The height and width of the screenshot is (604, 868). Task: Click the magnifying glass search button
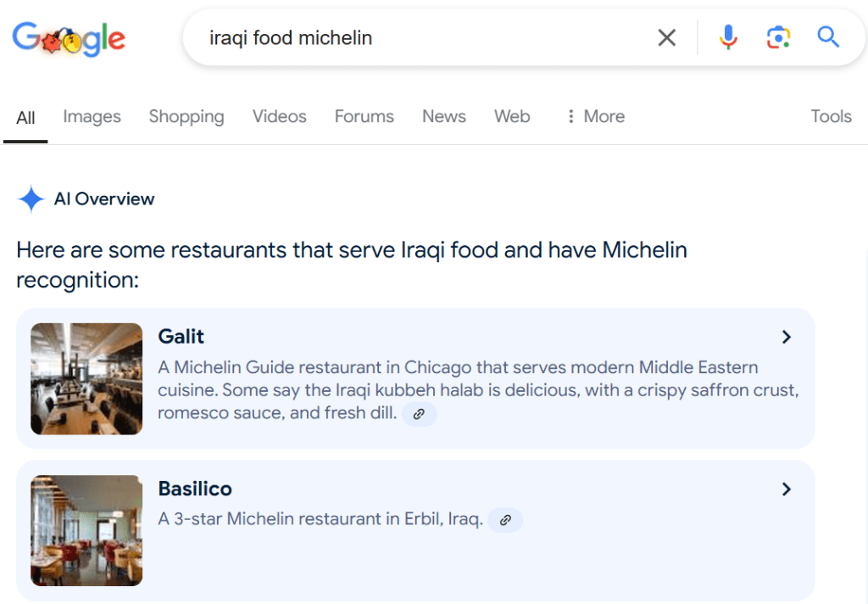point(828,37)
